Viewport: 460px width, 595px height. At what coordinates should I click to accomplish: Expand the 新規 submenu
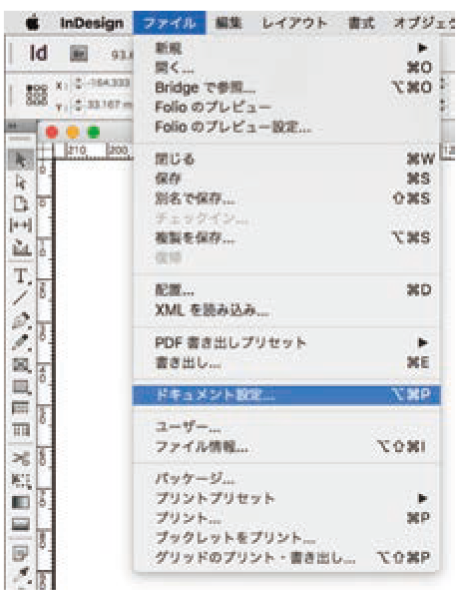click(x=286, y=48)
